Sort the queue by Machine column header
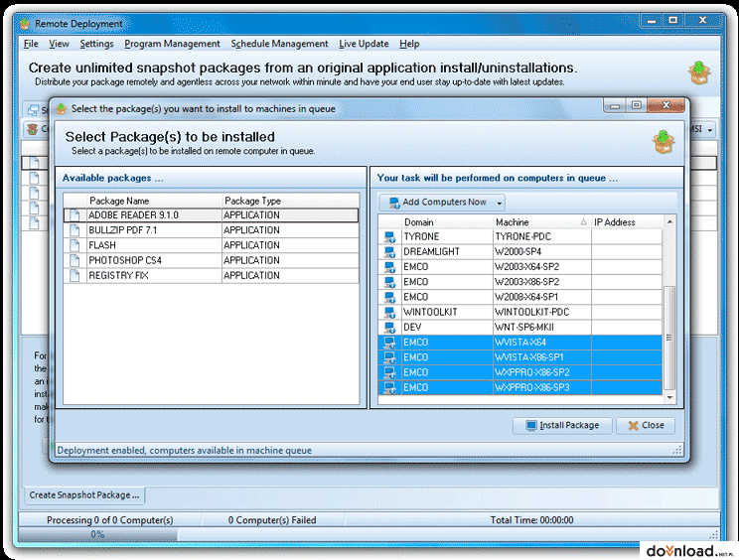Image resolution: width=739 pixels, height=560 pixels. click(541, 222)
